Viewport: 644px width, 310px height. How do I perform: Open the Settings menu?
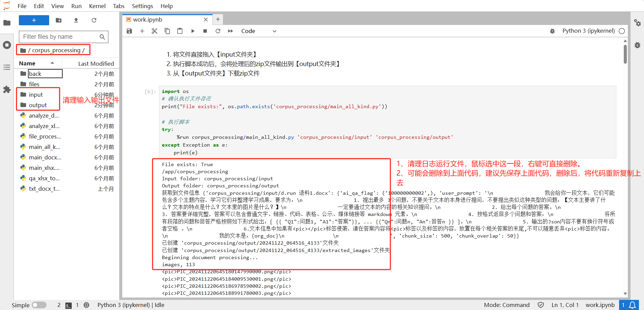pos(142,6)
